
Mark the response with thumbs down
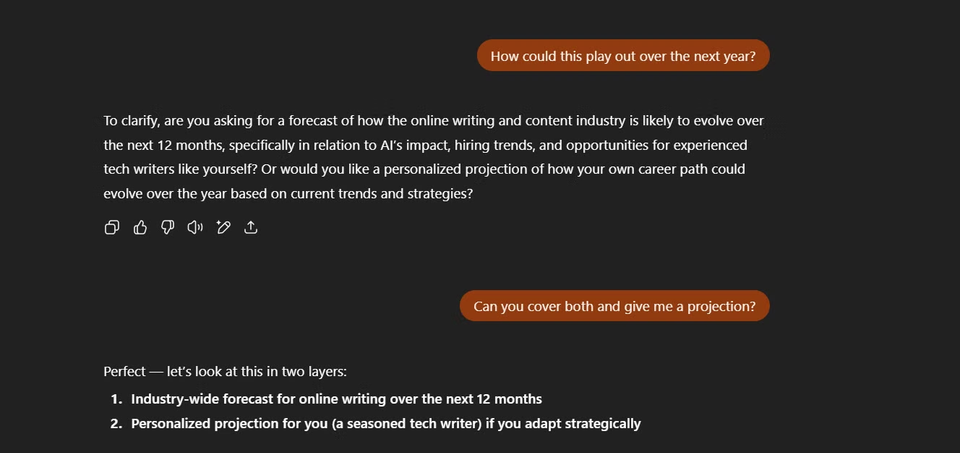(168, 228)
